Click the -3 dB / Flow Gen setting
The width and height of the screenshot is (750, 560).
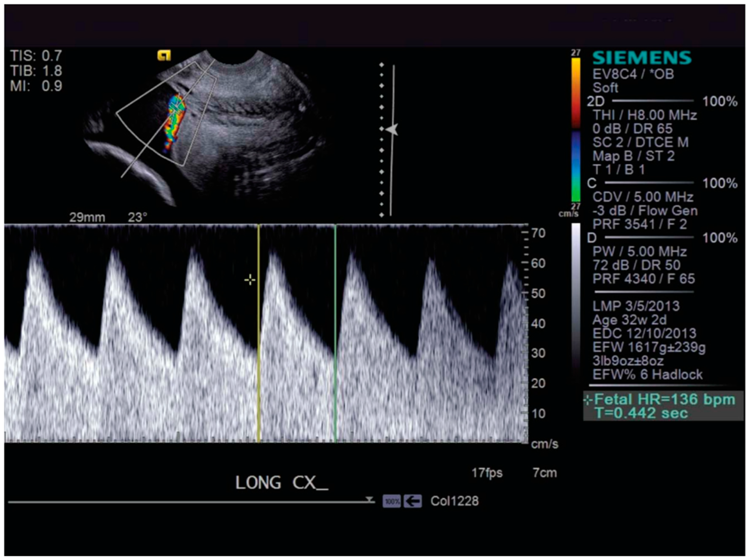[645, 211]
